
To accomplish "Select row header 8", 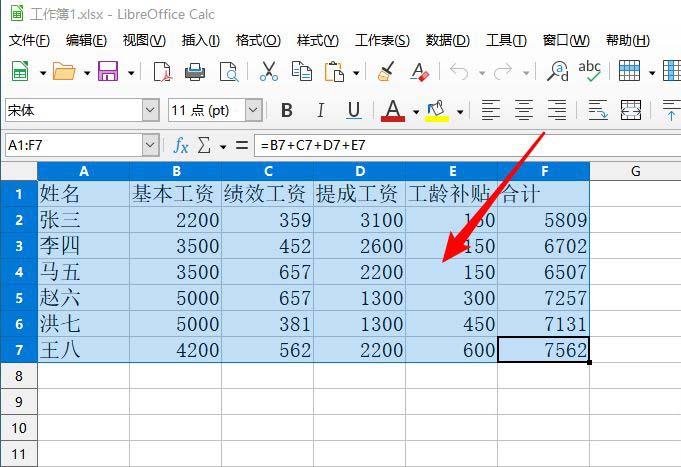I will click(18, 374).
